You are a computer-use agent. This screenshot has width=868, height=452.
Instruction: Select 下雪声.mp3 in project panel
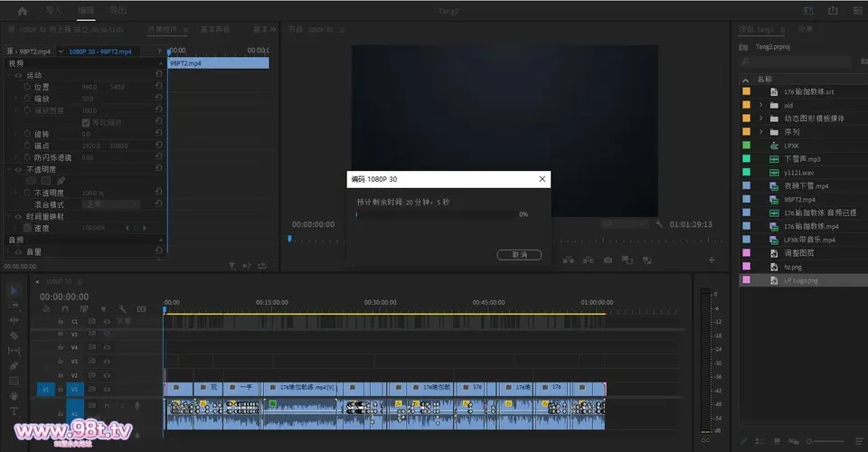[802, 159]
